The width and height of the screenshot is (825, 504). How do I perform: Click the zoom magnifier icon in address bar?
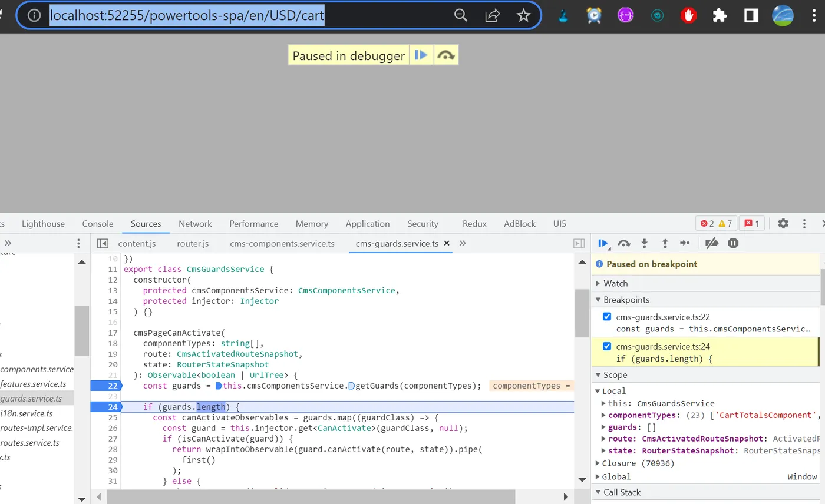(461, 16)
